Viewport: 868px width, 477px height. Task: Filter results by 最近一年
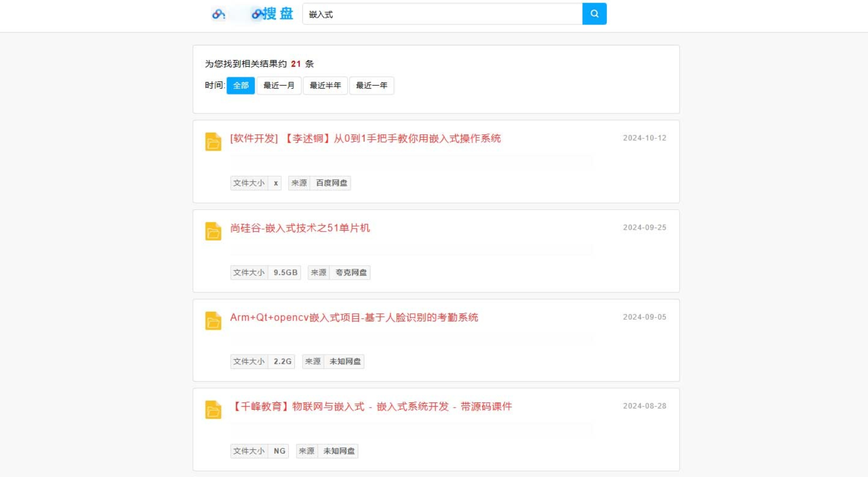point(371,86)
